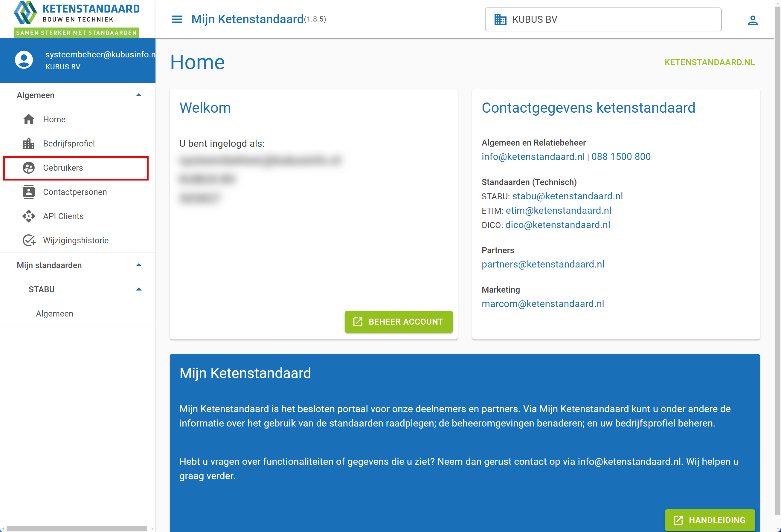Click partners@ketenstandaard.nl email link
The height and width of the screenshot is (532, 781).
543,264
